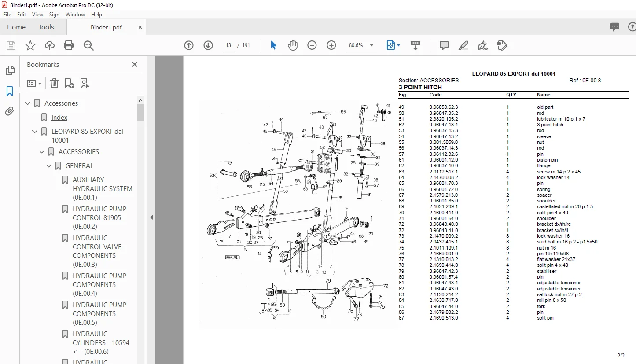Save the file with the floppy disk icon
Viewport: 636px width, 364px height.
(11, 45)
